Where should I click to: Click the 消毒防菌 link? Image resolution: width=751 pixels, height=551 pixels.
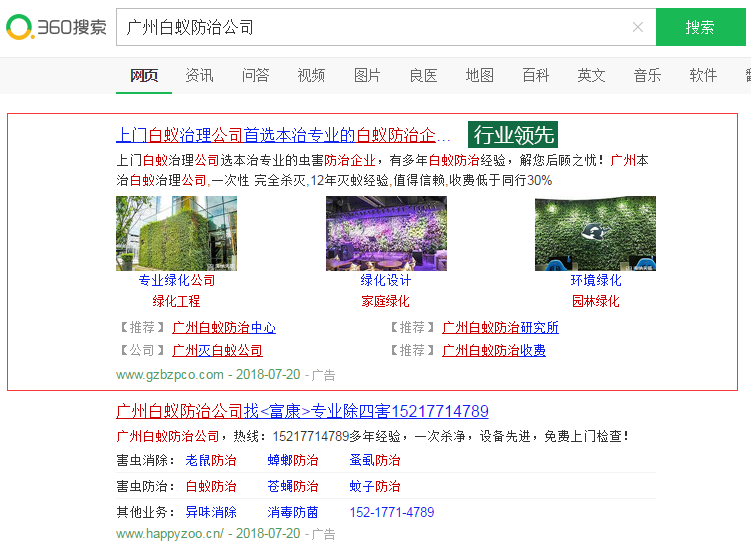[293, 512]
